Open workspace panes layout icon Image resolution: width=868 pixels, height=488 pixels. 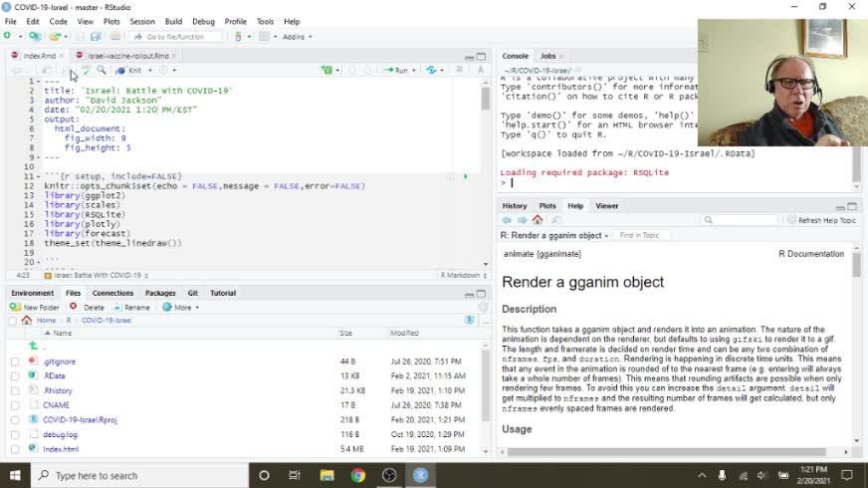pyautogui.click(x=264, y=37)
